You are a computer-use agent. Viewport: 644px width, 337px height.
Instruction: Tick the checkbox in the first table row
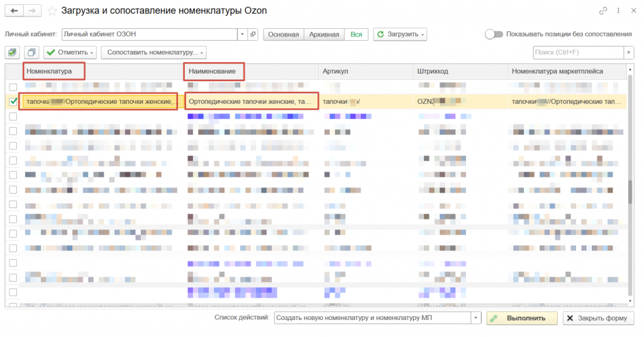[13, 87]
